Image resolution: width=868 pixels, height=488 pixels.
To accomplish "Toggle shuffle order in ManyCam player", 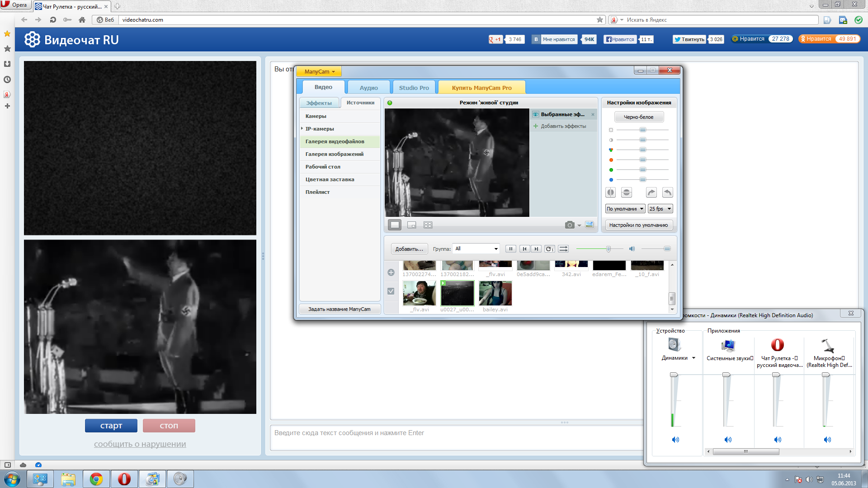I will [563, 249].
